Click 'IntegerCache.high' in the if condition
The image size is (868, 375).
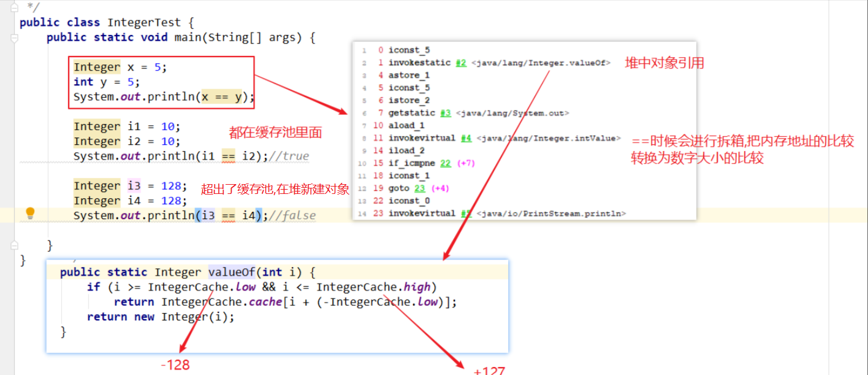click(x=373, y=287)
